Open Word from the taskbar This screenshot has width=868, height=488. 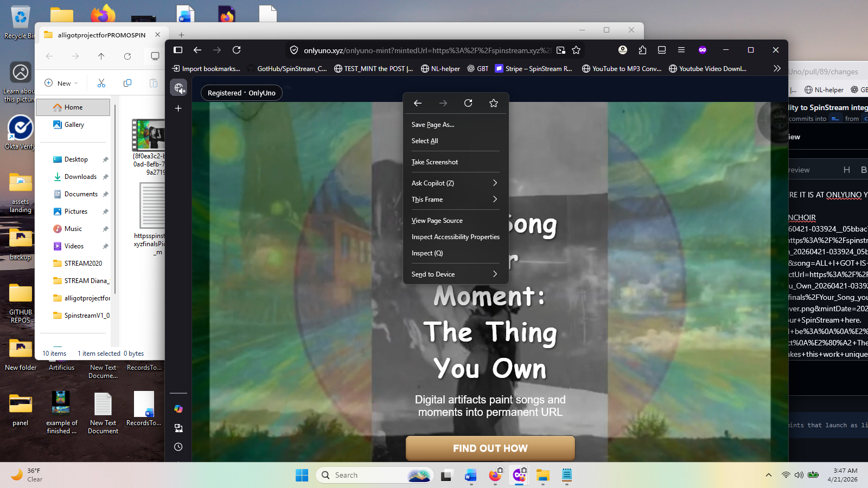point(470,476)
